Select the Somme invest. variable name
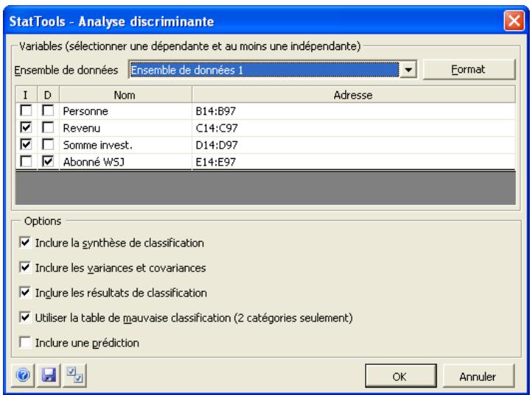The width and height of the screenshot is (532, 395). click(x=97, y=145)
